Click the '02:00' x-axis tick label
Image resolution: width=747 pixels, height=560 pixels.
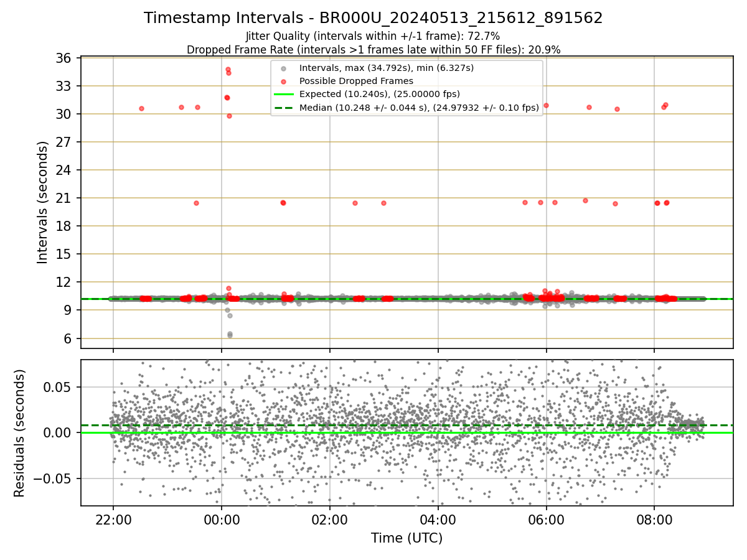[x=330, y=520]
